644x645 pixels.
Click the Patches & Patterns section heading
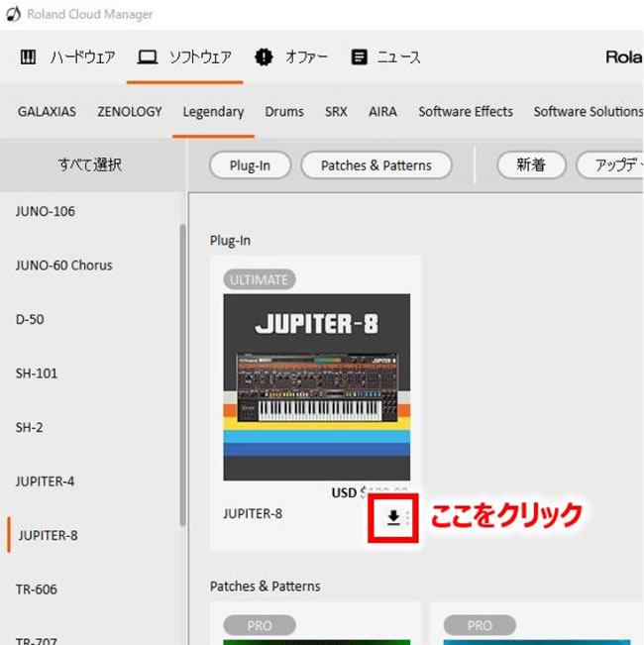click(x=266, y=587)
